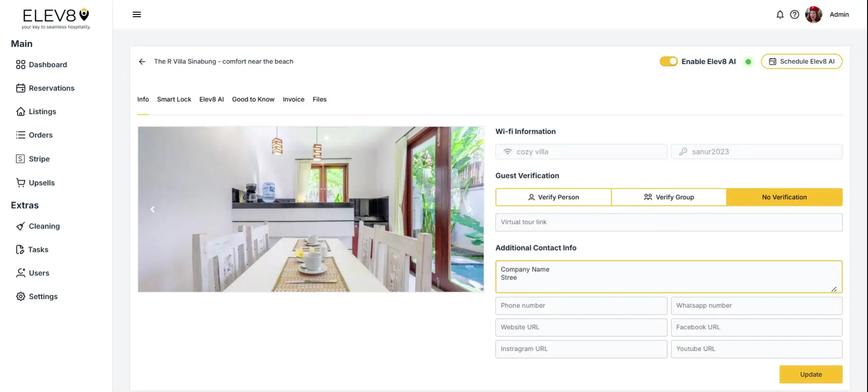Select Verify Person option
This screenshot has width=868, height=392.
[x=553, y=197]
